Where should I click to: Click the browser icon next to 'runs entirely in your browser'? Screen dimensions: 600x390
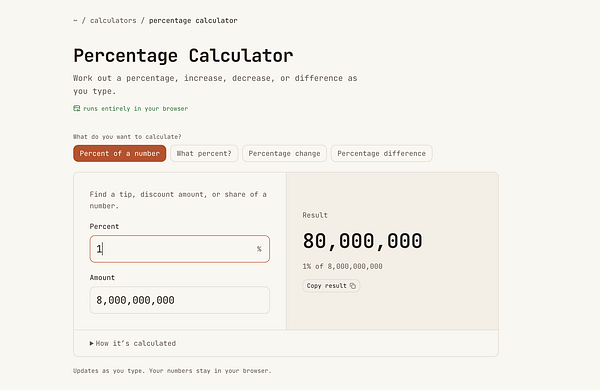77,108
